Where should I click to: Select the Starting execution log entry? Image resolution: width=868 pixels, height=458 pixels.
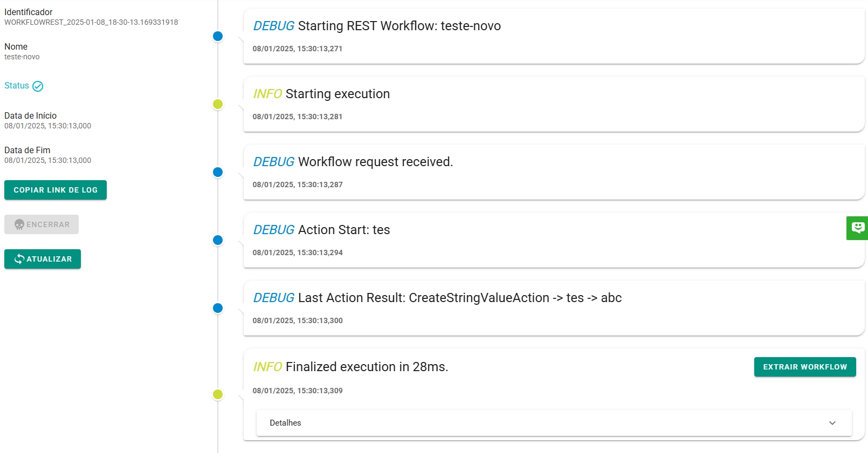[554, 104]
